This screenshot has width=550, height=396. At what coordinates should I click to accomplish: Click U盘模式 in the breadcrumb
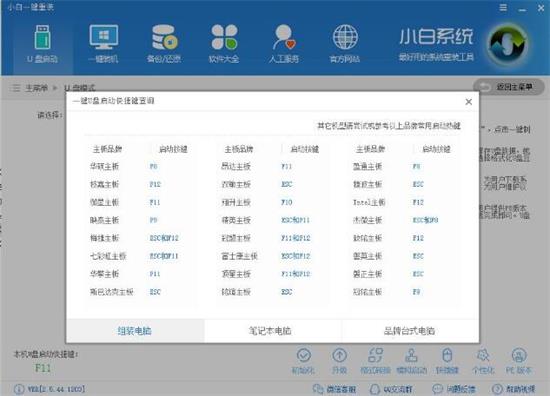pyautogui.click(x=80, y=88)
